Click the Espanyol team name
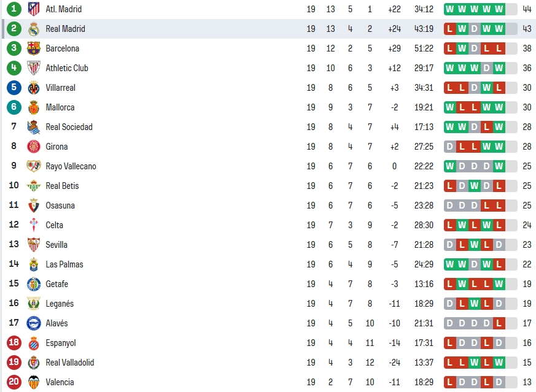This screenshot has height=392, width=536. click(x=61, y=343)
